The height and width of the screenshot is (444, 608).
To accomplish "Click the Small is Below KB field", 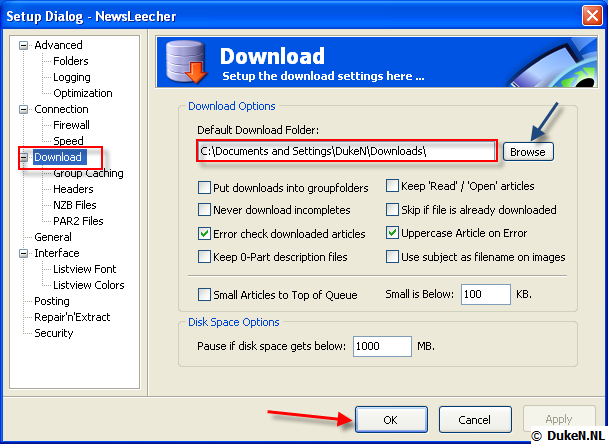I will tap(485, 294).
